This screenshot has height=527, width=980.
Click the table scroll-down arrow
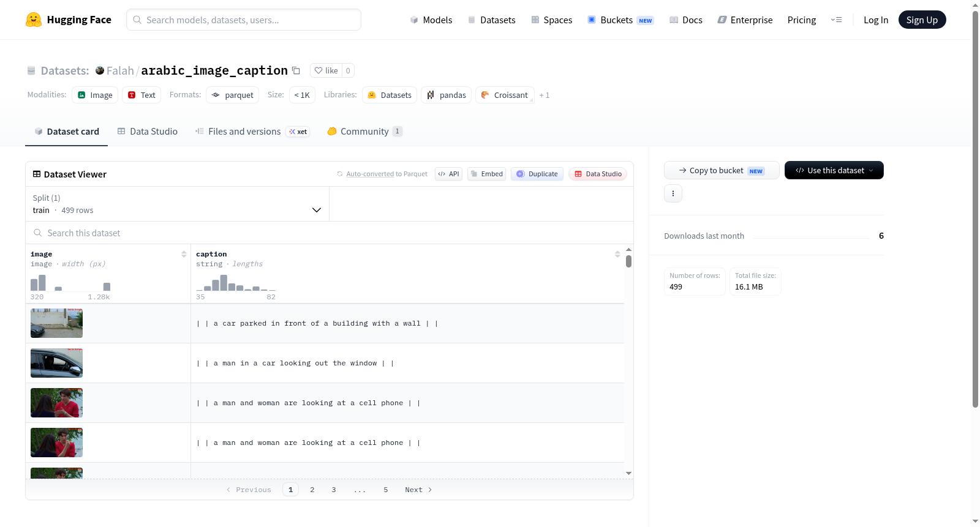click(x=628, y=473)
